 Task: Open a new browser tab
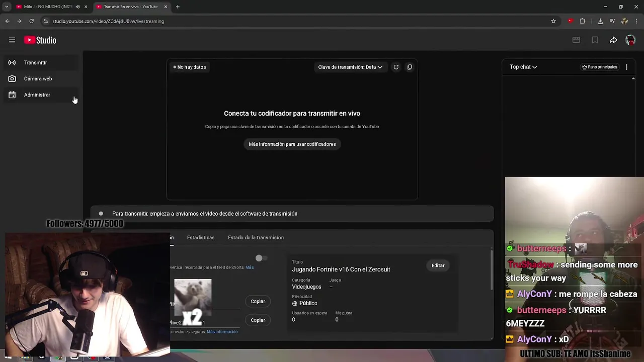coord(178,7)
